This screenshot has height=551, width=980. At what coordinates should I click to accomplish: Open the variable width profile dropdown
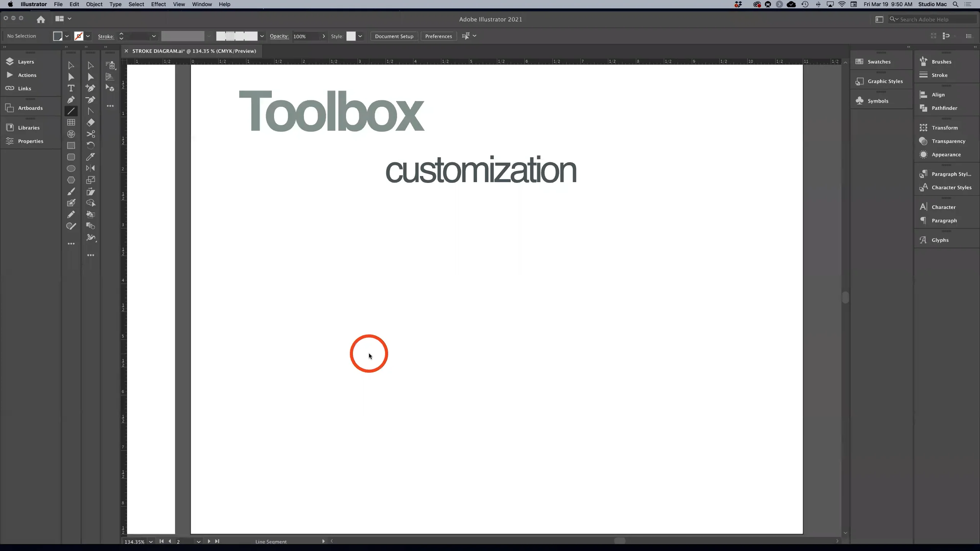pos(209,36)
